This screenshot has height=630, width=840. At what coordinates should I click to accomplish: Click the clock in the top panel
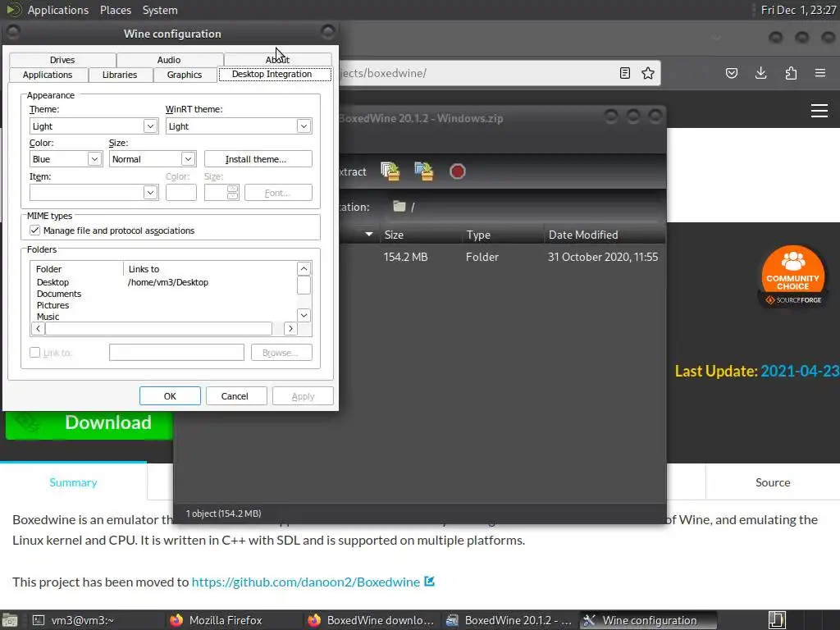click(x=798, y=10)
